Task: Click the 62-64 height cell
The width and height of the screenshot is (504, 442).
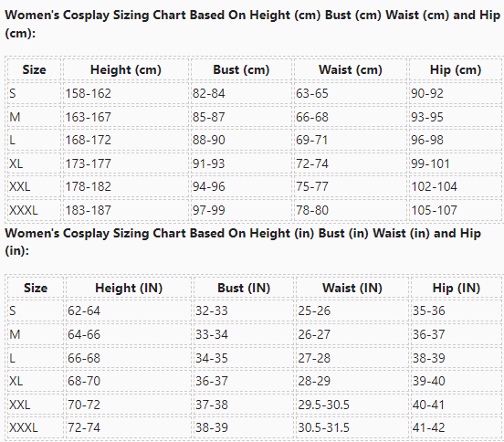Action: coord(129,310)
